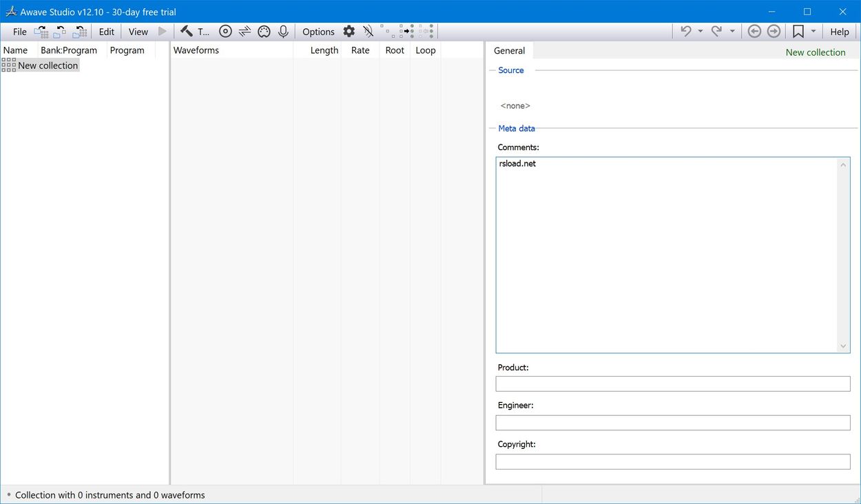Screen dimensions: 861x504
Task: Click the Program column header
Action: point(131,50)
